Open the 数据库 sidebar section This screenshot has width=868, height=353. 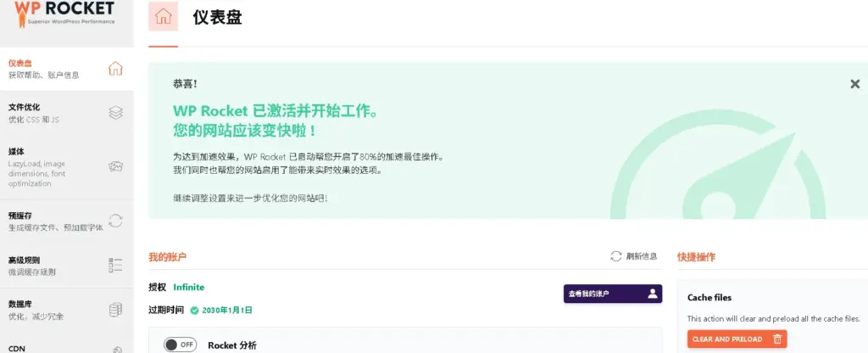coord(66,311)
